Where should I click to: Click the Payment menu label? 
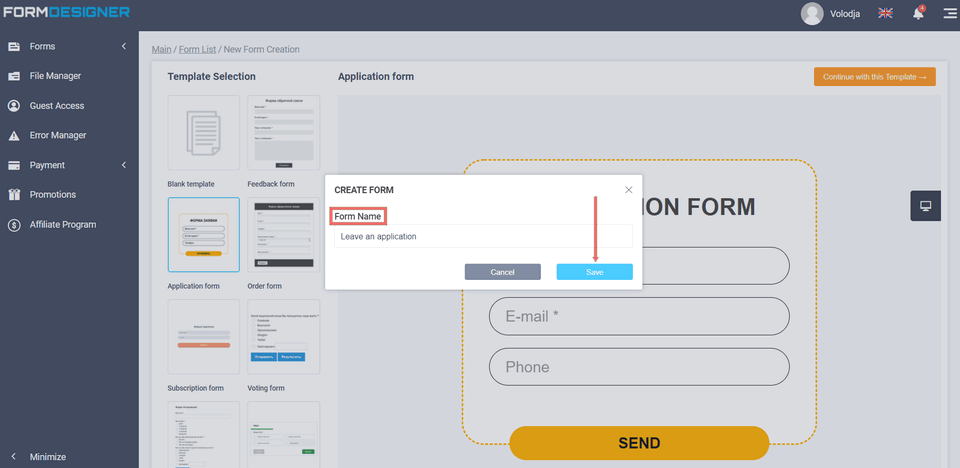coord(47,165)
